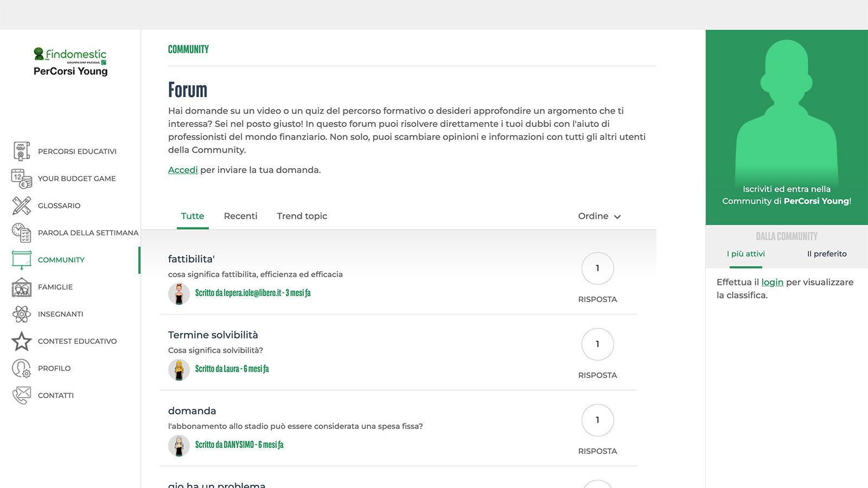Click reply count circle for Termine solvibilità
This screenshot has height=488, width=868.
click(597, 344)
